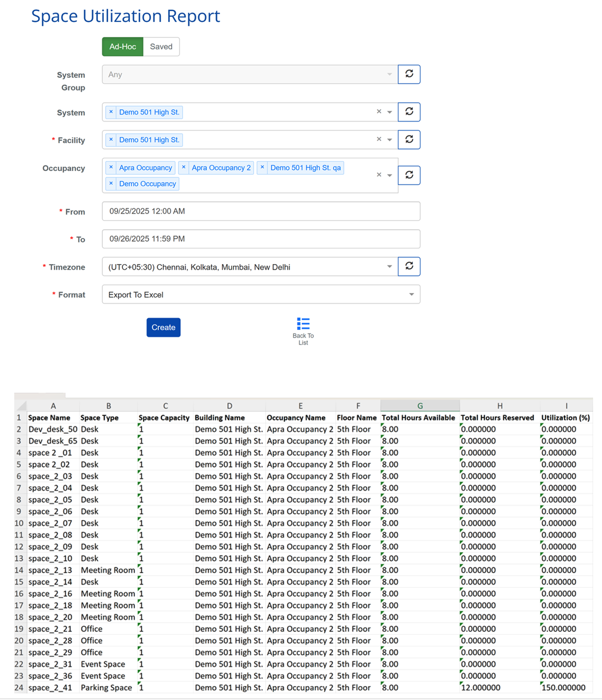Select column F header in spreadsheet
602x700 pixels.
[x=358, y=406]
